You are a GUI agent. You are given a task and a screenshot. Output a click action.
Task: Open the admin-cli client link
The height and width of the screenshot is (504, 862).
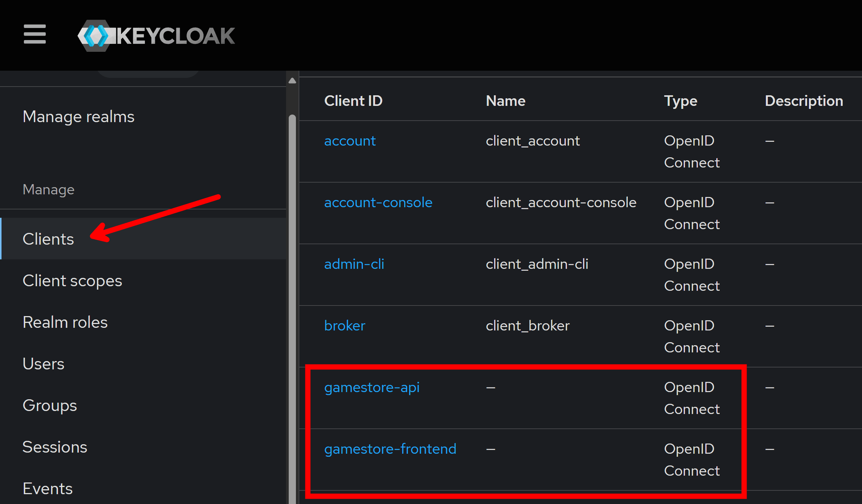[x=354, y=264]
